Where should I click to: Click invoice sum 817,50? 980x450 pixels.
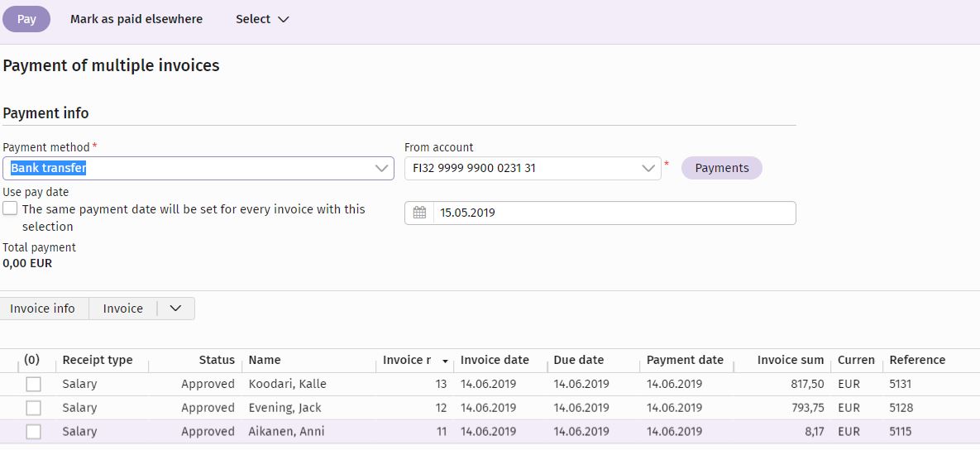pyautogui.click(x=807, y=384)
